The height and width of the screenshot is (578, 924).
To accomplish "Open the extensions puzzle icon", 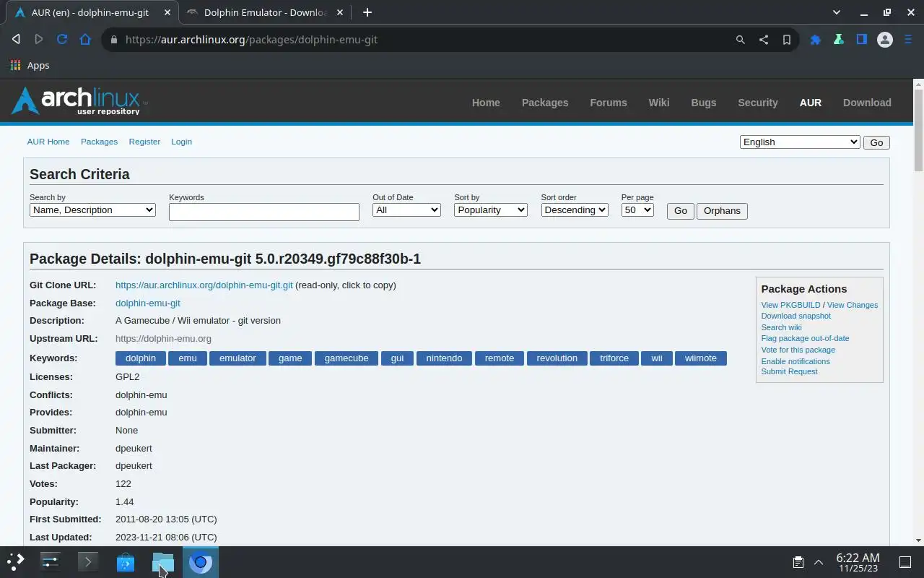I will tap(815, 40).
